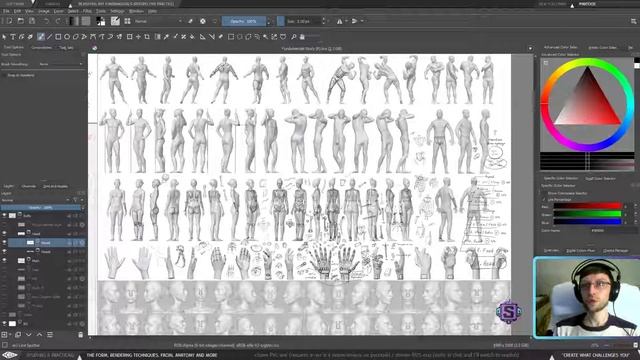Toggle the Preserve Alpha icon
The image size is (640, 360).
(x=203, y=21)
